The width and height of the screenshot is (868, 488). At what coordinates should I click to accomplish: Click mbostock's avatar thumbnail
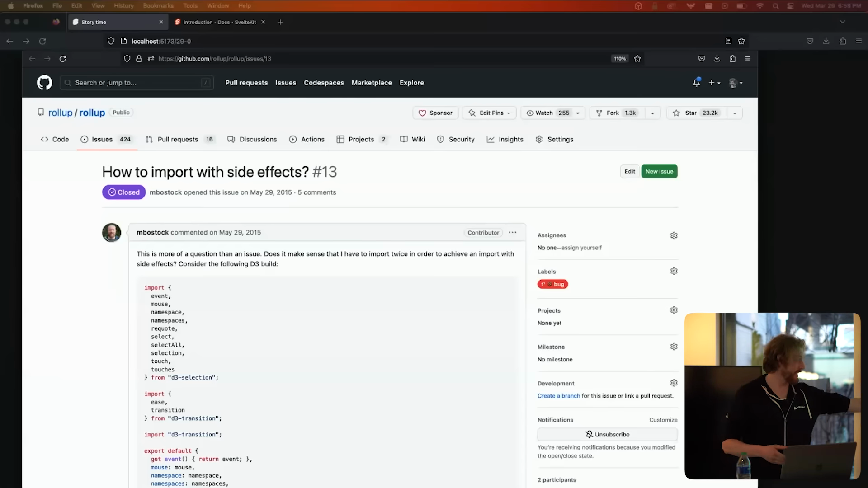pyautogui.click(x=112, y=233)
